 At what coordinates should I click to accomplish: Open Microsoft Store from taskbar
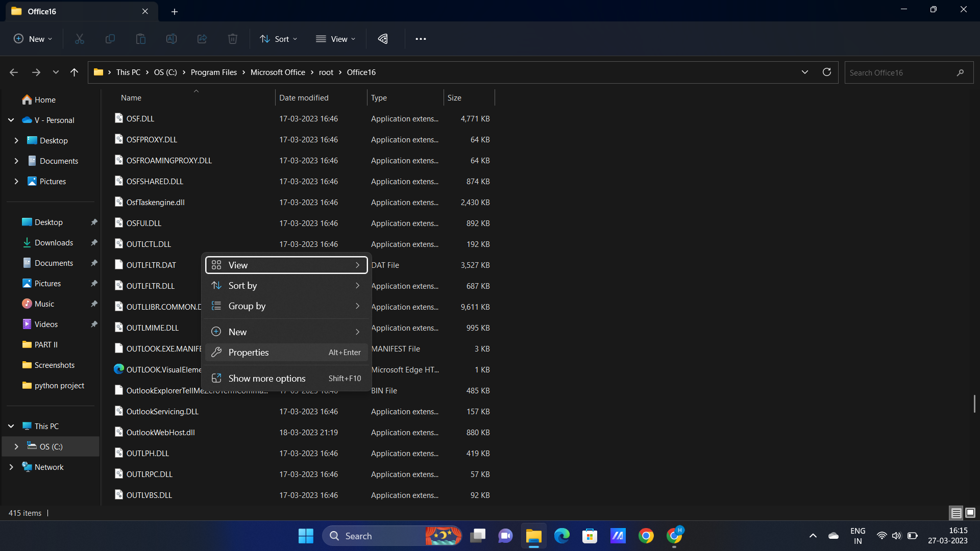(590, 536)
